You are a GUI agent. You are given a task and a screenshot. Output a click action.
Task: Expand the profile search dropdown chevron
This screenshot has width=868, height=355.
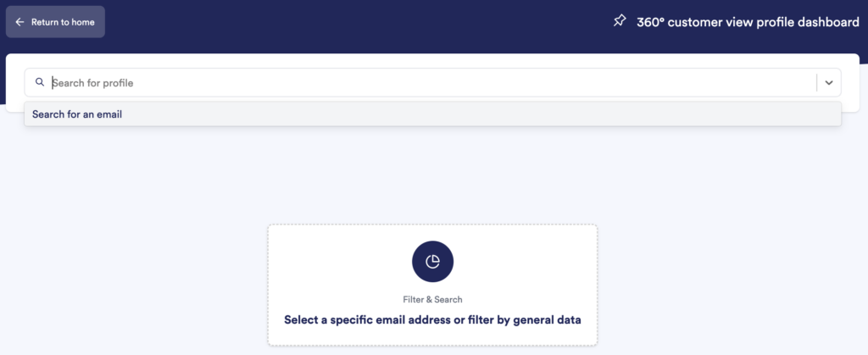coord(829,83)
